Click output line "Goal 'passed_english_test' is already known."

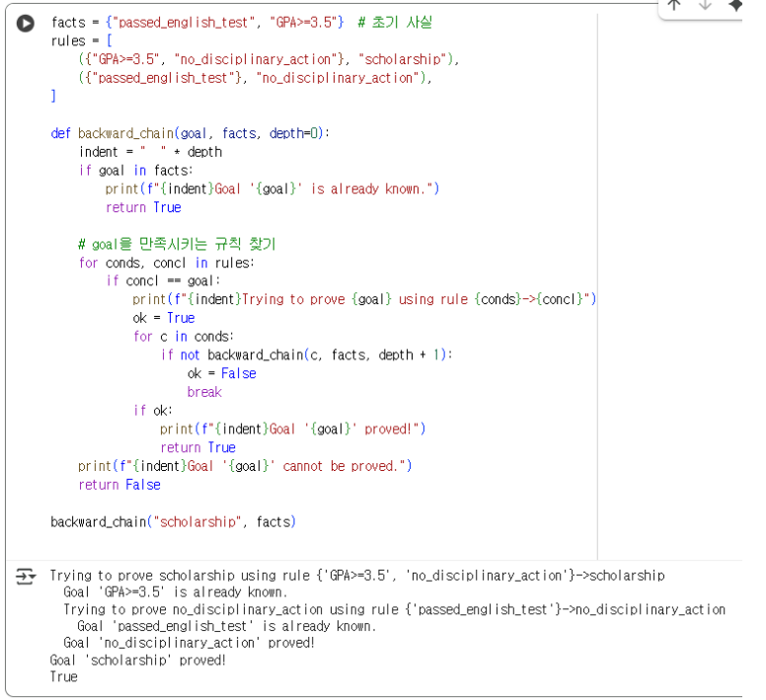[x=226, y=626]
